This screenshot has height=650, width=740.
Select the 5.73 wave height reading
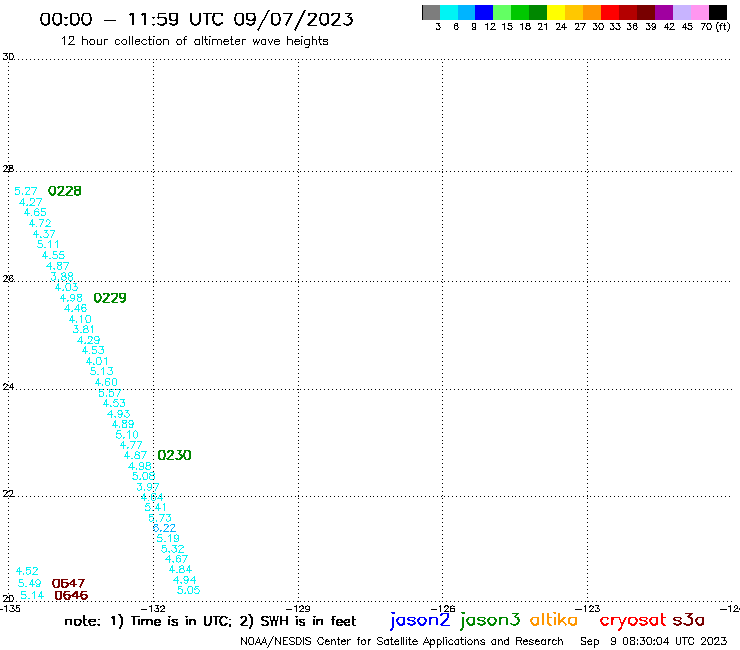(x=160, y=518)
